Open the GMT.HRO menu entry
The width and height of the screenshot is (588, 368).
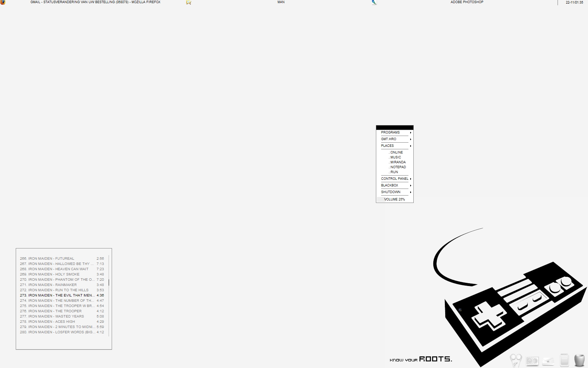pos(395,139)
